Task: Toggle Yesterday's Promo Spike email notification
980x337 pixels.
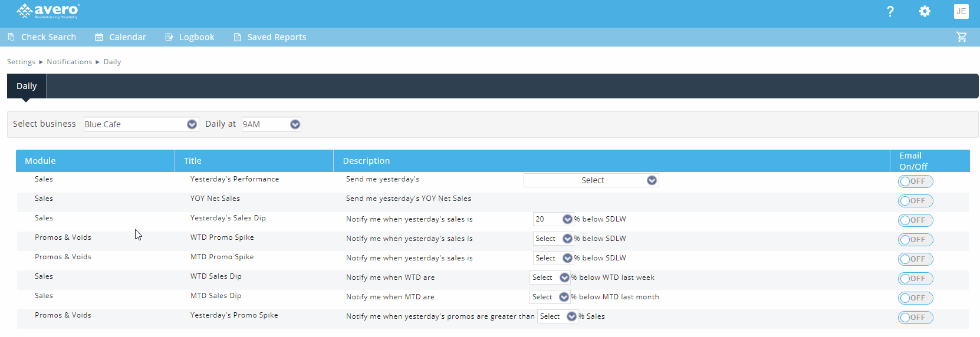Action: [x=915, y=318]
